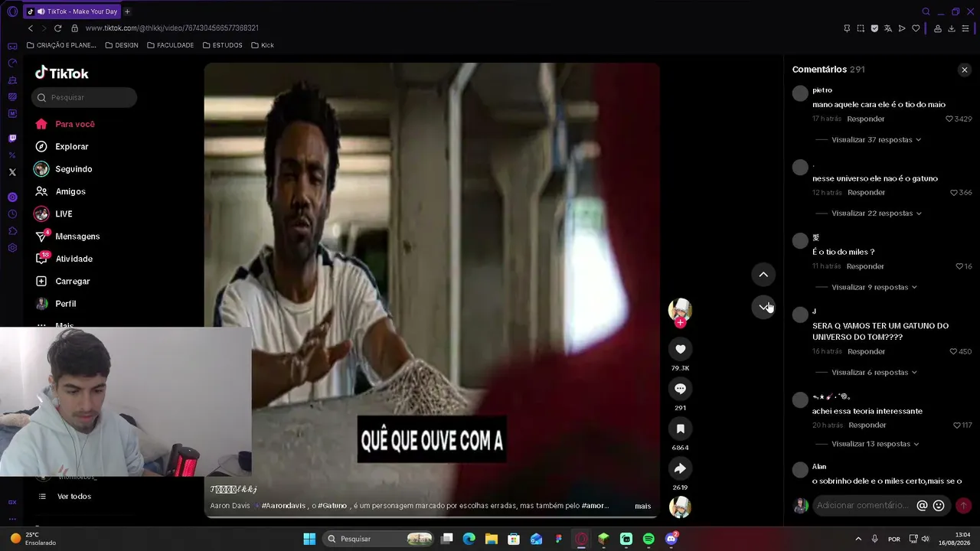Take a snapshot with the Opera capture icon
Screen dimensions: 980x551
tap(861, 28)
